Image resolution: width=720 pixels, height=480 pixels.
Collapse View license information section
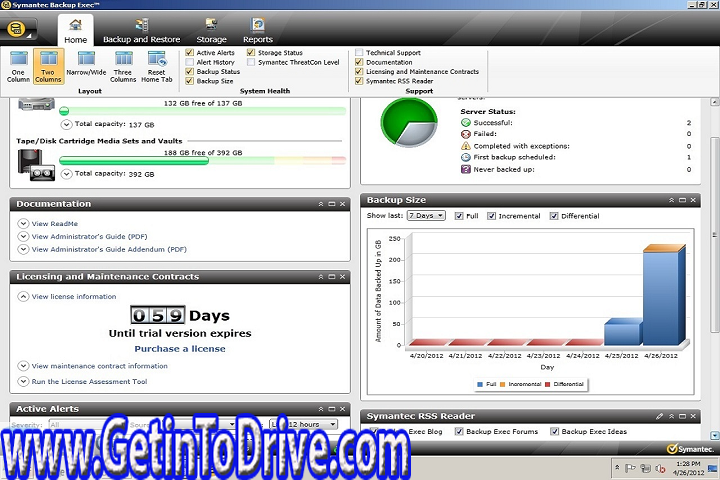[x=23, y=297]
